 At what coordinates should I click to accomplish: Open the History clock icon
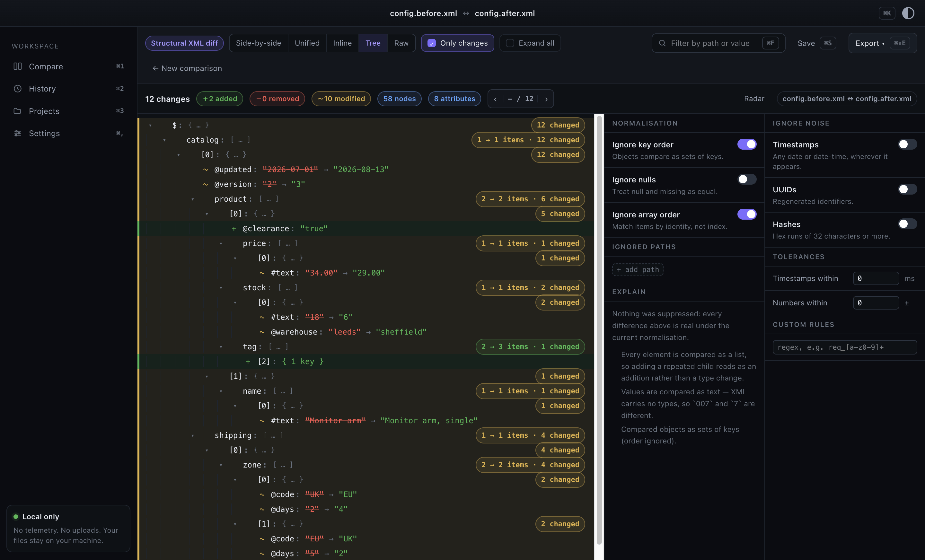point(18,89)
